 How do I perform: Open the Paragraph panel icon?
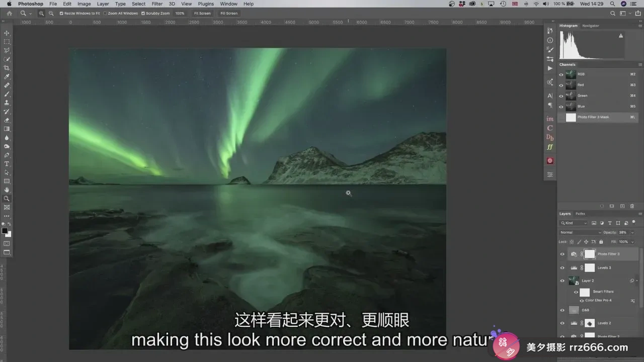click(x=550, y=105)
